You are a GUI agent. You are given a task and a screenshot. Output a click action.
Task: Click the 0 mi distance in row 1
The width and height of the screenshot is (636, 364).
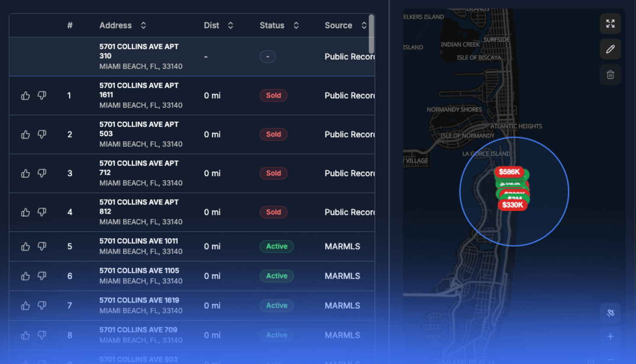point(212,96)
